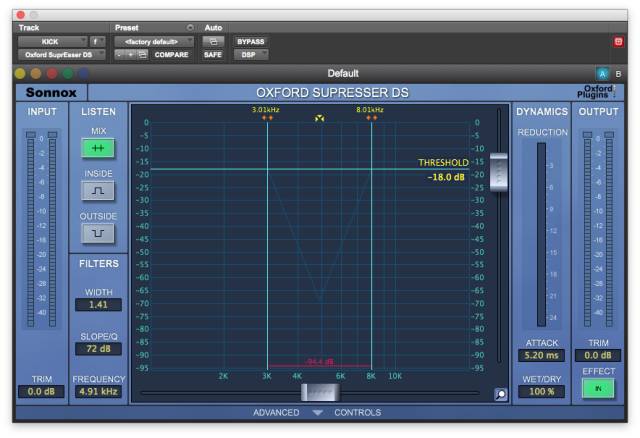
Task: Click the right input meter clip indicator
Action: [x=52, y=135]
